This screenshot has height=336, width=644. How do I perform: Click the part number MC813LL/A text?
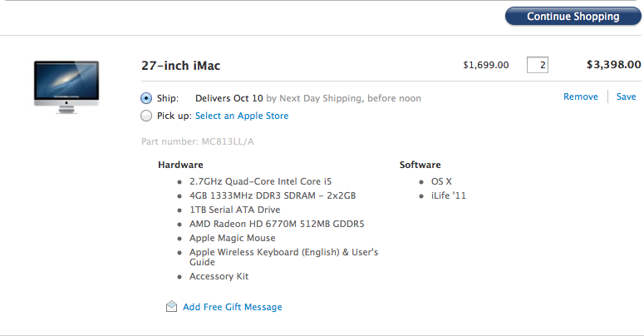point(198,141)
